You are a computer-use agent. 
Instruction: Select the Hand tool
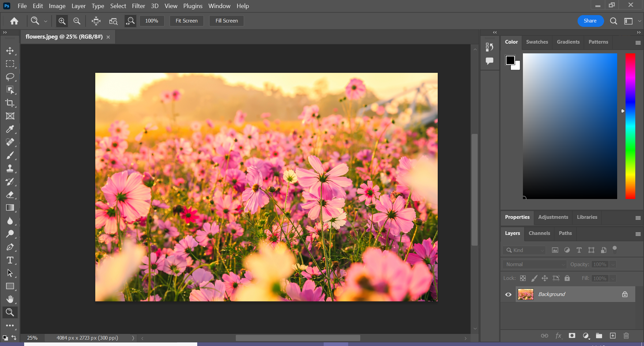coord(10,299)
